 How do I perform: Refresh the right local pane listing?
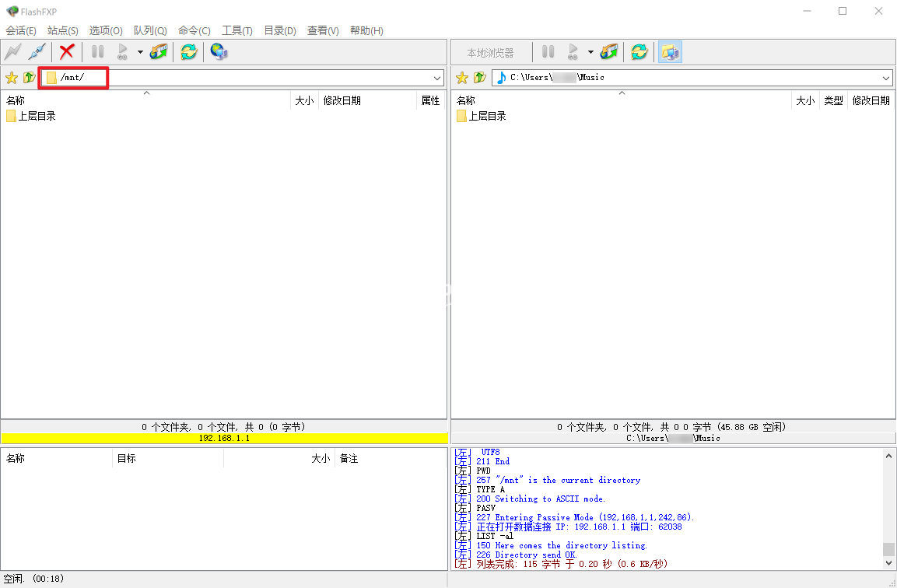click(639, 52)
